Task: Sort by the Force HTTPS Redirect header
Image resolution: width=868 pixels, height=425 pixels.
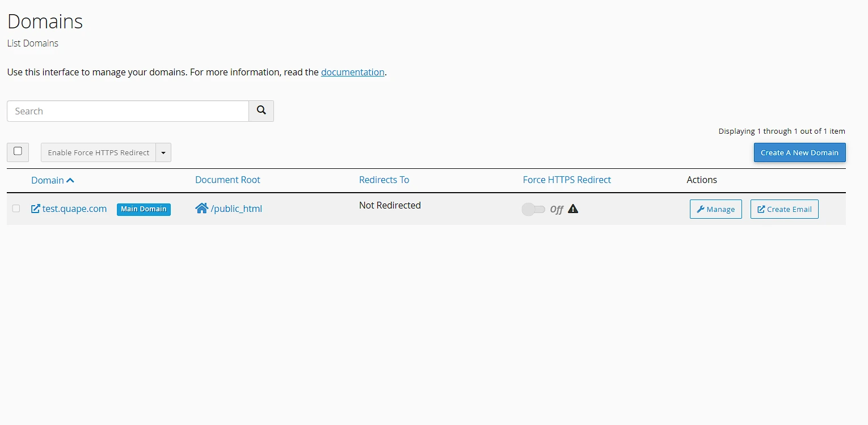Action: (567, 180)
